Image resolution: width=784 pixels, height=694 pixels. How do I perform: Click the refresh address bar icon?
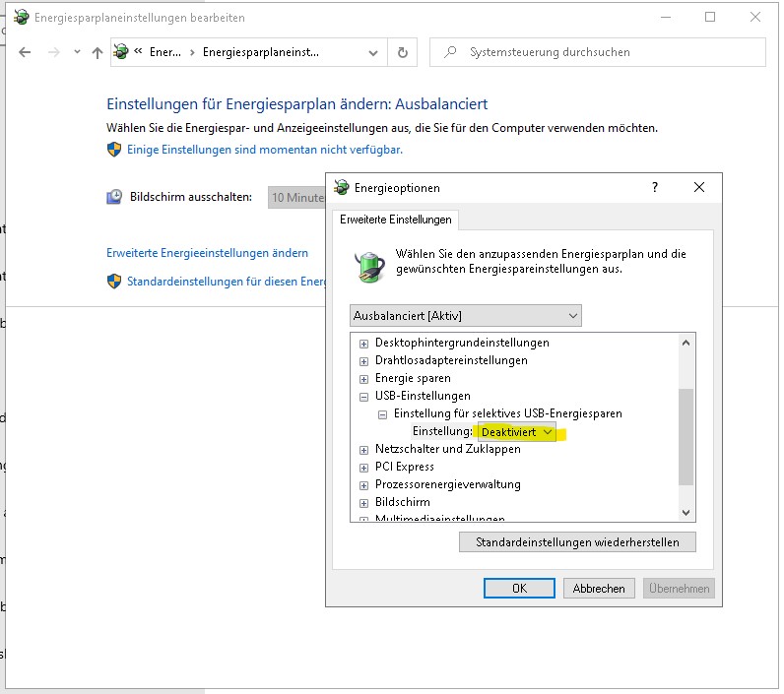point(402,52)
